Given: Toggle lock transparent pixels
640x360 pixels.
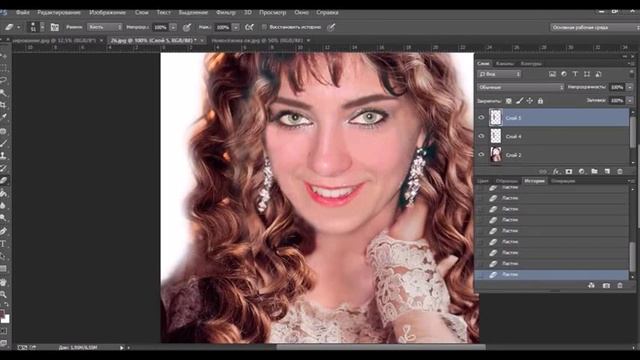Looking at the screenshot, I should pyautogui.click(x=509, y=100).
